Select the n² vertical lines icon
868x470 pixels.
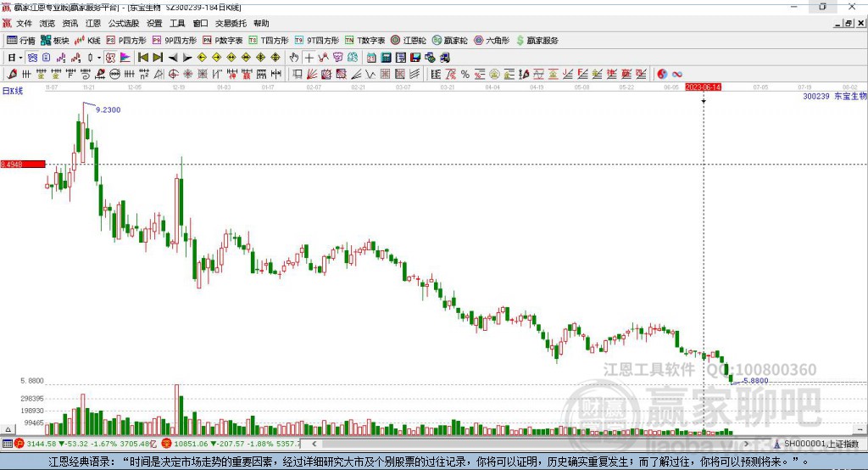coord(144,75)
